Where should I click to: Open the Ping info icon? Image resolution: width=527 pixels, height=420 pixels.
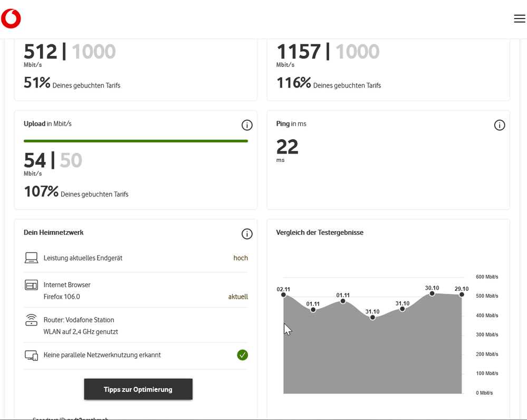pyautogui.click(x=499, y=125)
